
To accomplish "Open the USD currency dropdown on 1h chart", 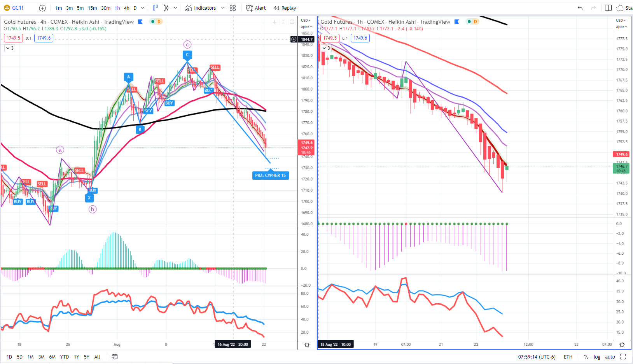I will (621, 20).
